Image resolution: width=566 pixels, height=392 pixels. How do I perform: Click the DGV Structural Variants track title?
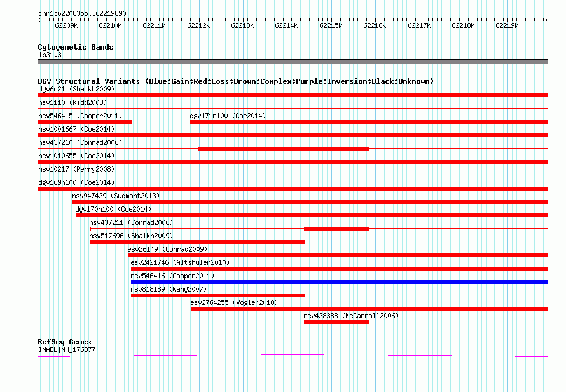click(x=236, y=81)
